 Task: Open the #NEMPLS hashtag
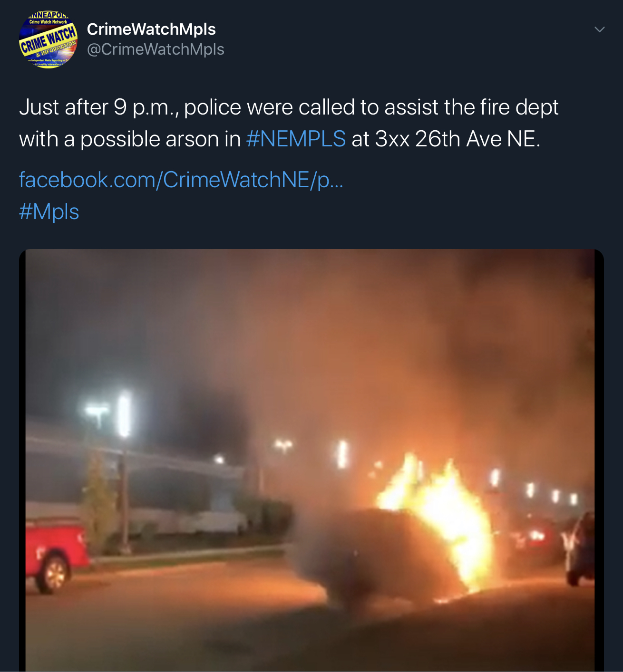296,139
